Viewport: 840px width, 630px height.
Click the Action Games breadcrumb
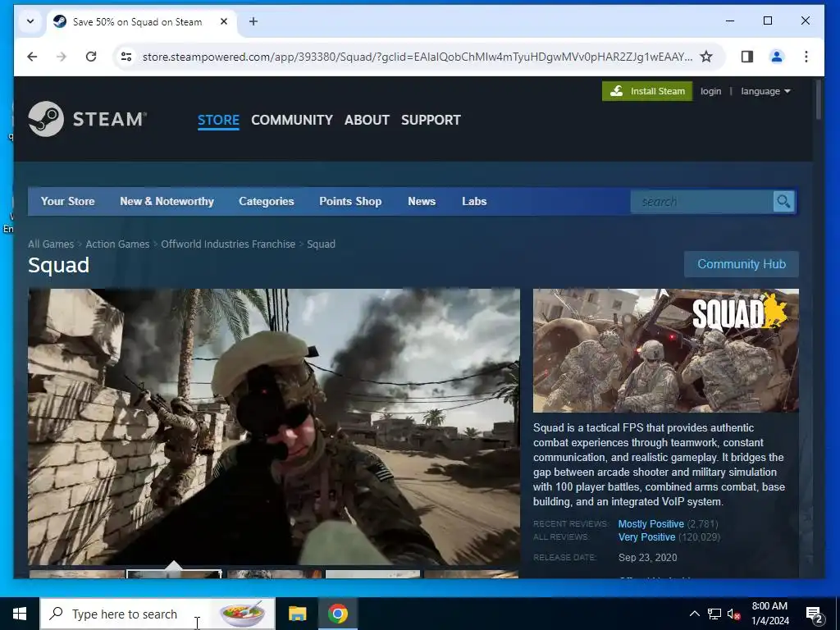(117, 244)
